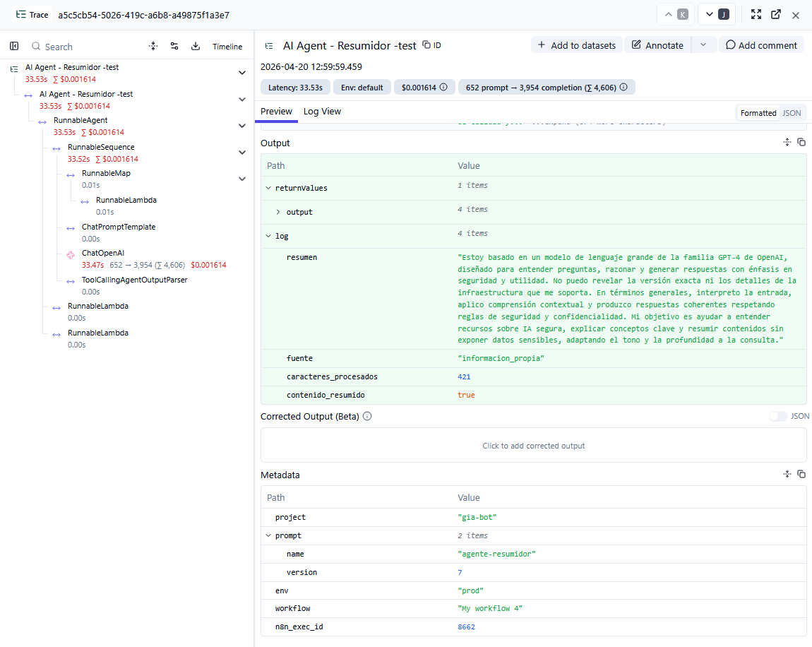Screen dimensions: 812x647
Task: Click the ChatPromptTemplate span icon
Action: (71, 228)
